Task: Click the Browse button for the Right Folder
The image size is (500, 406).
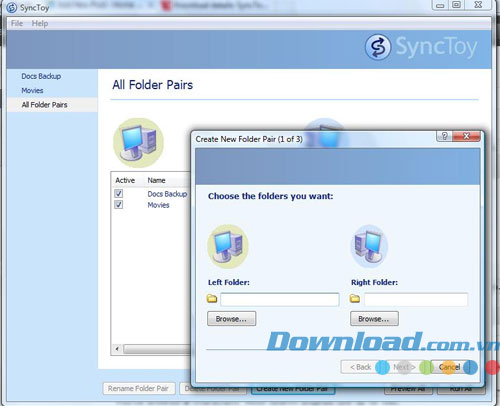Action: pyautogui.click(x=374, y=319)
